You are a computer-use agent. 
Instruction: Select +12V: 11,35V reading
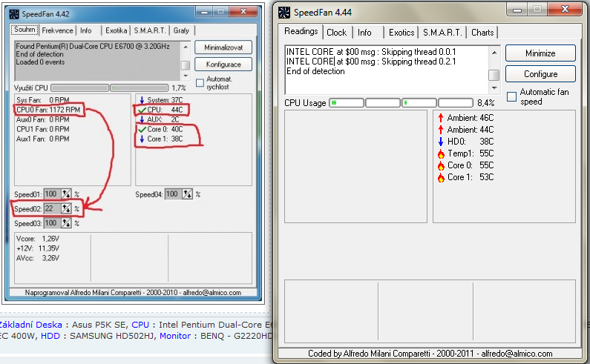point(38,248)
